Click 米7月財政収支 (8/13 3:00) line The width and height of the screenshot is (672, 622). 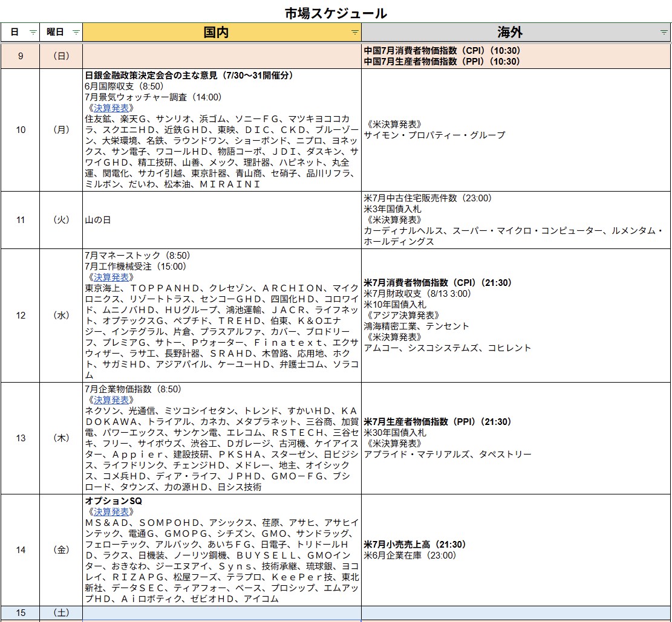[x=417, y=293]
